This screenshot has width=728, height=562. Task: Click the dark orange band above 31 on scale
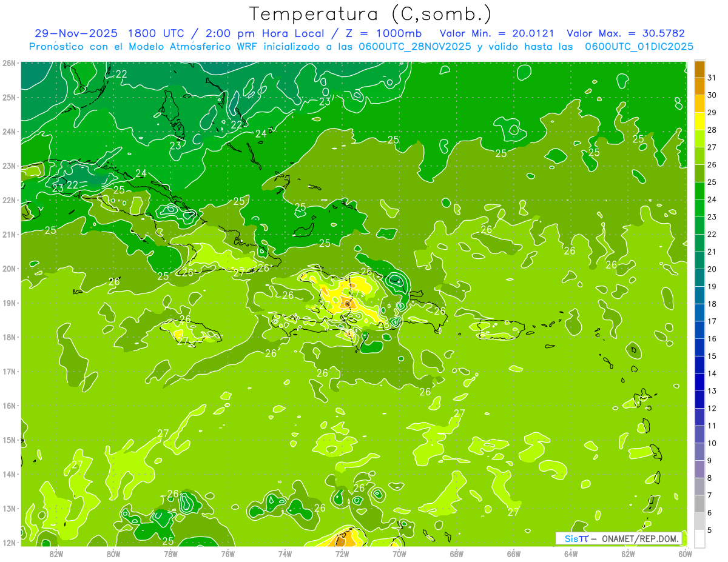tap(699, 69)
